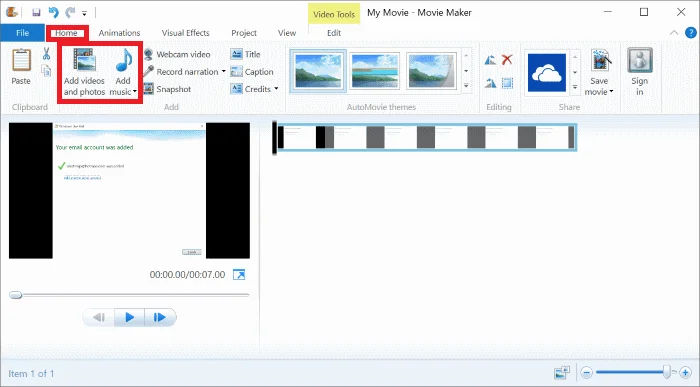Click the preview monitor video
The image size is (700, 387).
click(x=129, y=191)
